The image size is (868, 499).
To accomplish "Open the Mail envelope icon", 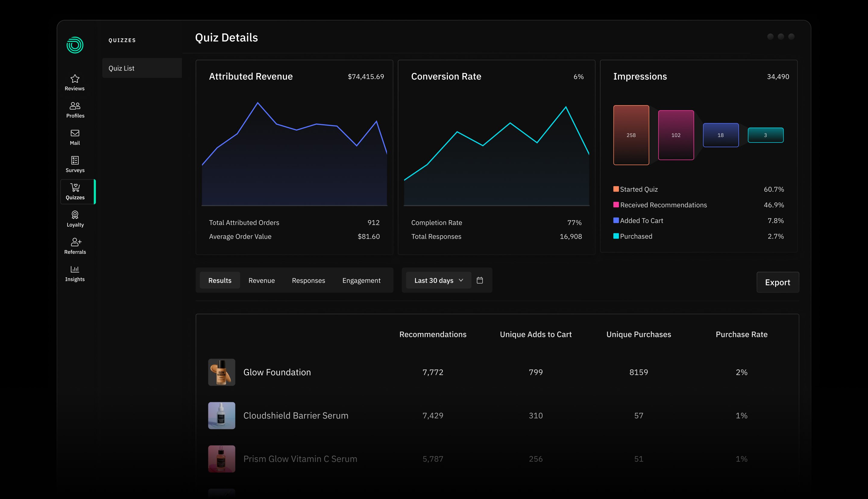I will coord(75,133).
